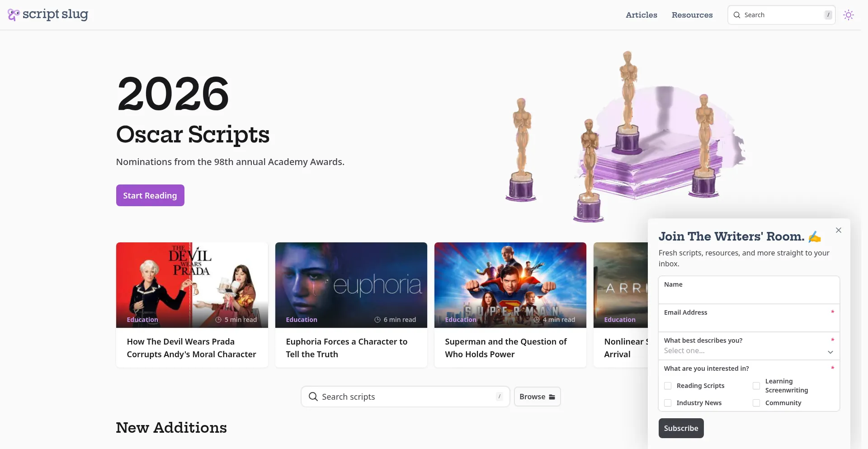Open the Devil Wears Prada thumbnail image
The image size is (868, 449).
pos(192,285)
